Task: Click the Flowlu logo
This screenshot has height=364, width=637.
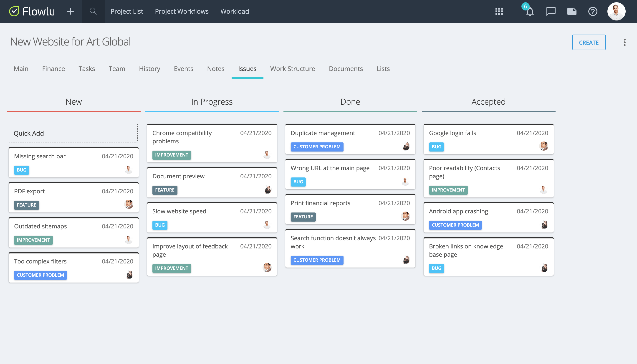Action: pos(33,11)
